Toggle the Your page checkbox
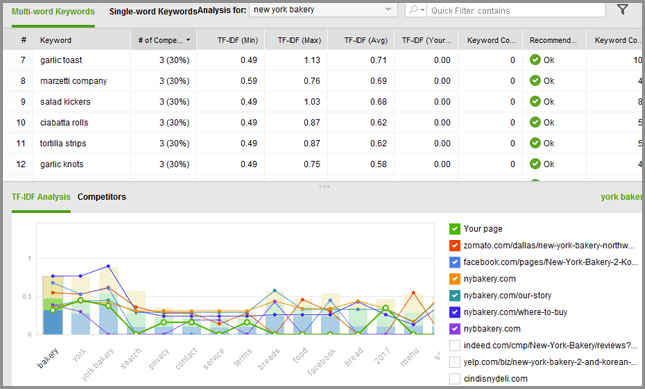The image size is (645, 389). [455, 229]
